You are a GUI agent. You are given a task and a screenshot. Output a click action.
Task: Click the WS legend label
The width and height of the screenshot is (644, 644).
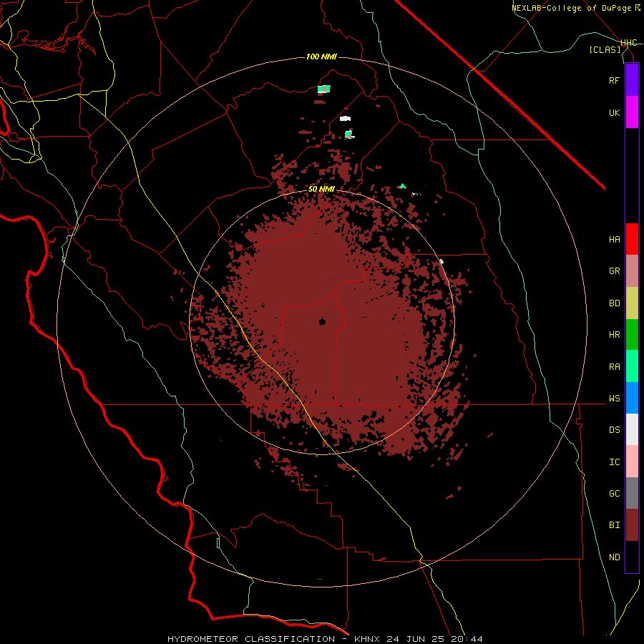pos(614,399)
